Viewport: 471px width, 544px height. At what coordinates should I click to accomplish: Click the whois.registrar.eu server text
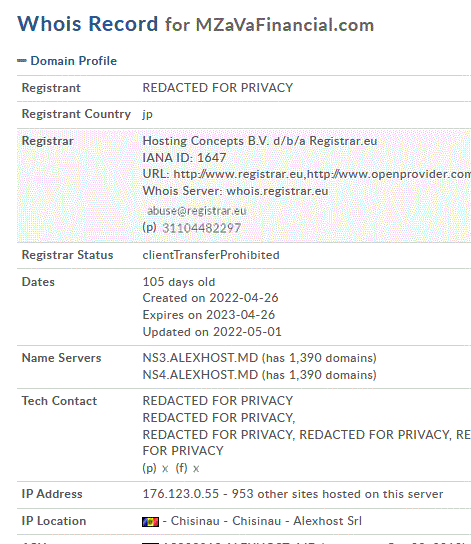coord(277,191)
